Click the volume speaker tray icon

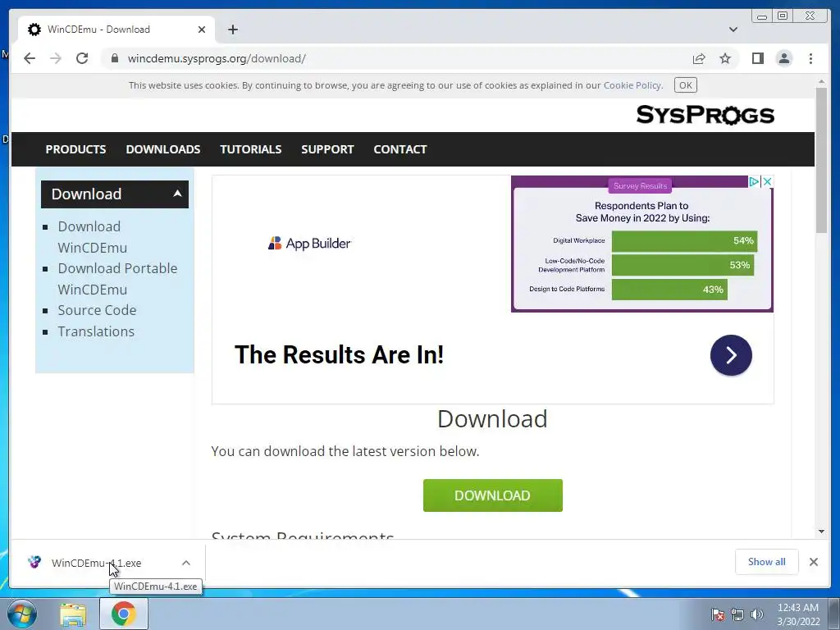click(757, 614)
